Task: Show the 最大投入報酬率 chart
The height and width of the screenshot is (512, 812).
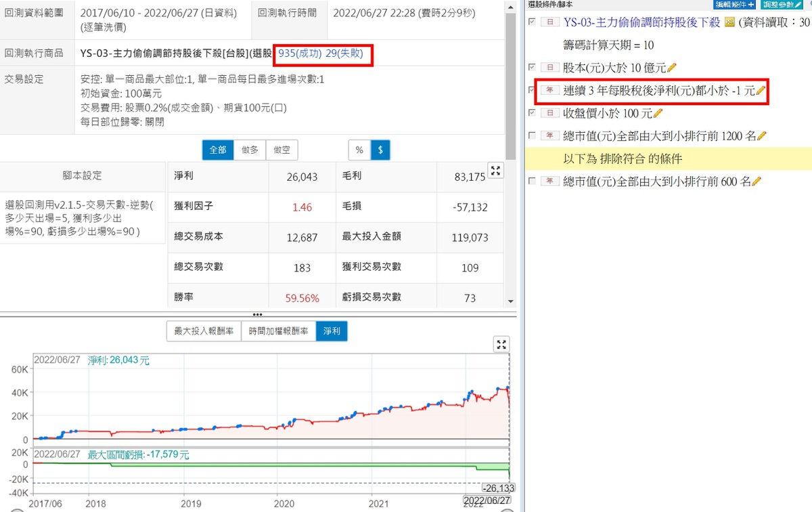Action: tap(204, 331)
